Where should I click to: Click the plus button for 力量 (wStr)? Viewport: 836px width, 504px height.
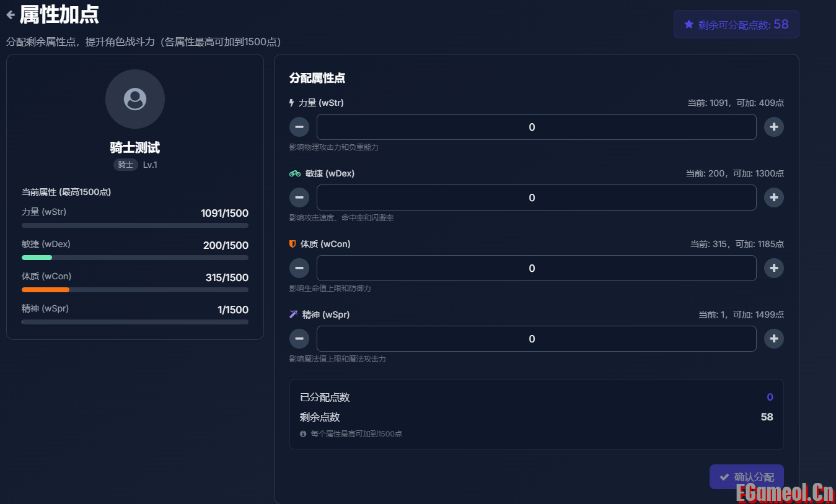tap(773, 127)
